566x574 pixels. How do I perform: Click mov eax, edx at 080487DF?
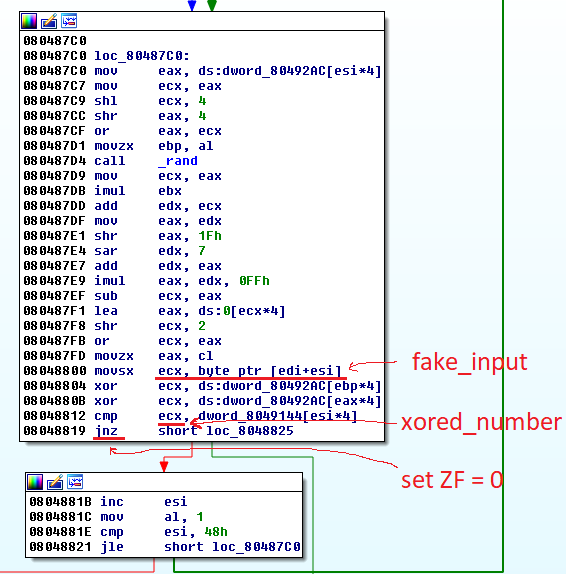tap(122, 221)
